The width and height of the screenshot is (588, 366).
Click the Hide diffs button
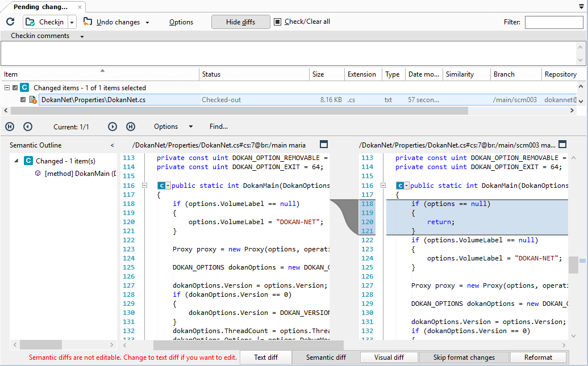[241, 22]
